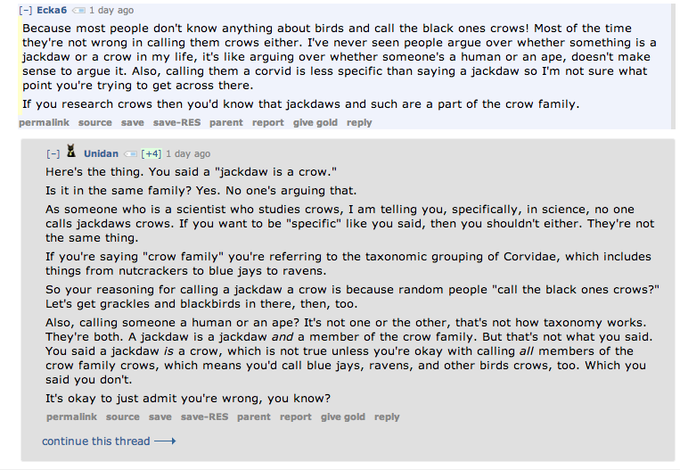The height and width of the screenshot is (470, 680).
Task: Reply to Unidan's comment
Action: pyautogui.click(x=386, y=417)
